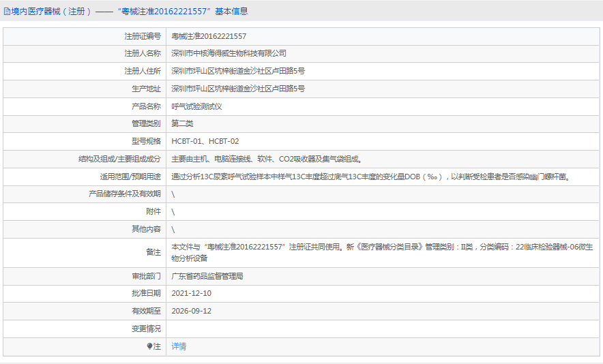Click the 适用范围/预期用途 label
Screen dimensions: 603x364
pyautogui.click(x=130, y=177)
